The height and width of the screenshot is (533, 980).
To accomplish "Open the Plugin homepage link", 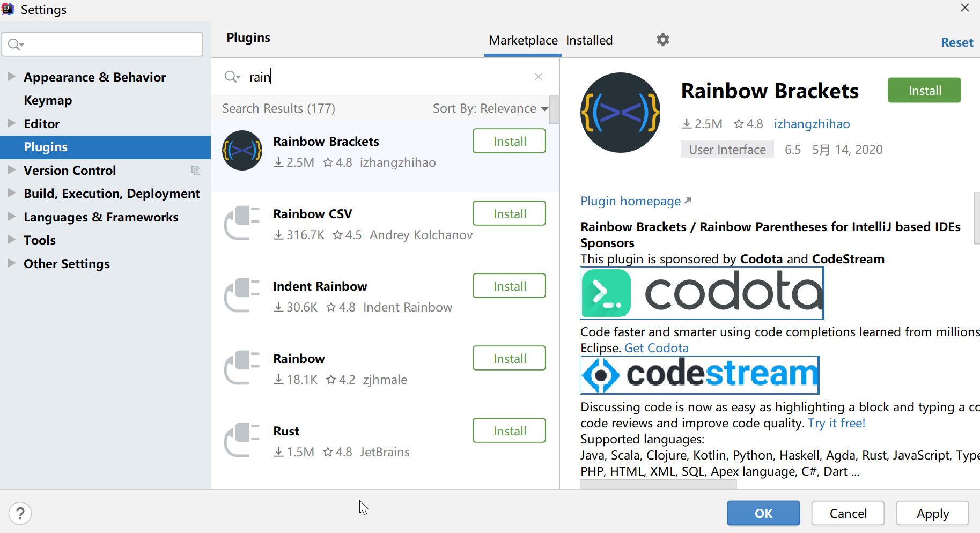I will pyautogui.click(x=636, y=201).
